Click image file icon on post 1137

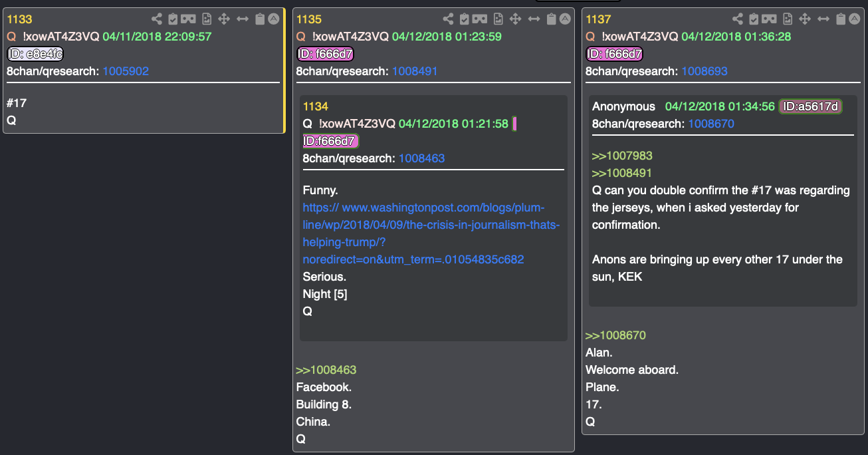point(787,19)
